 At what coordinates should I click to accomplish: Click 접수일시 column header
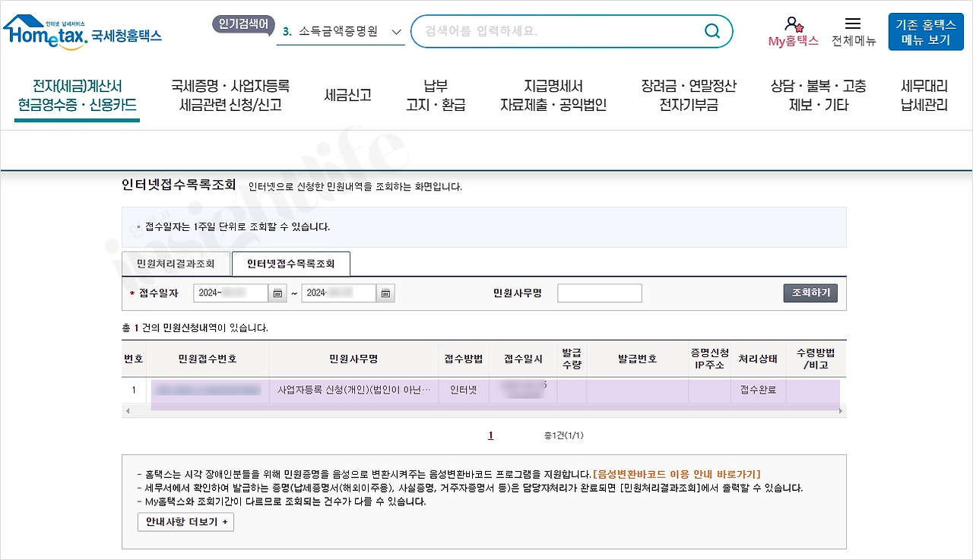pyautogui.click(x=523, y=359)
